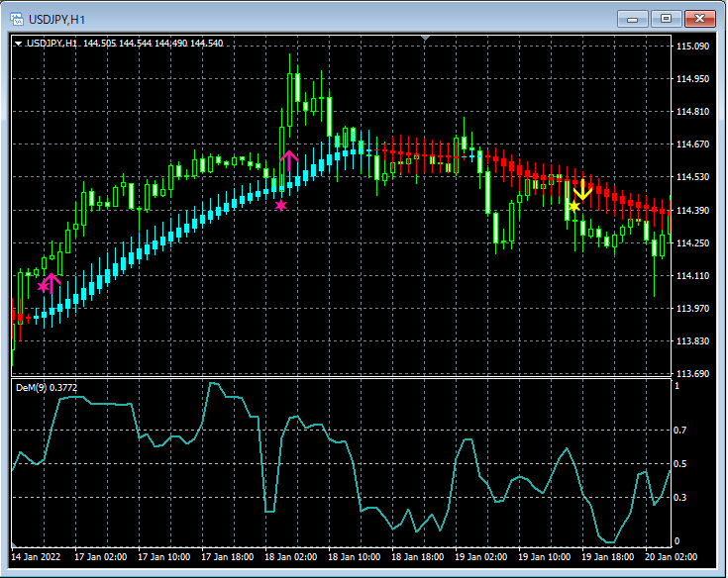Click the yellow down arrow signal

click(583, 192)
